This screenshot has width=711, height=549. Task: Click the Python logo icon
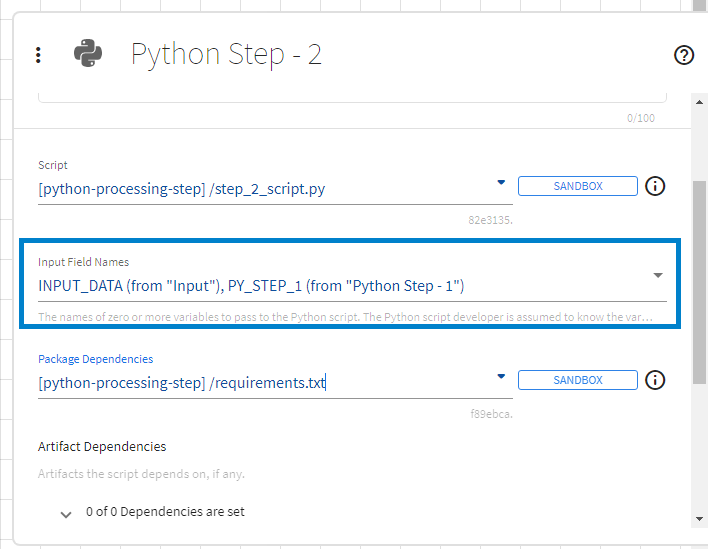coord(89,54)
